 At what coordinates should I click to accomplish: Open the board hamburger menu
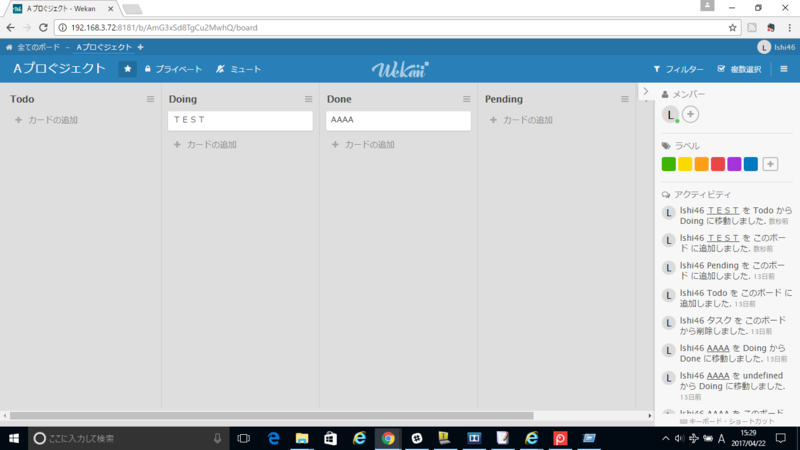click(784, 69)
